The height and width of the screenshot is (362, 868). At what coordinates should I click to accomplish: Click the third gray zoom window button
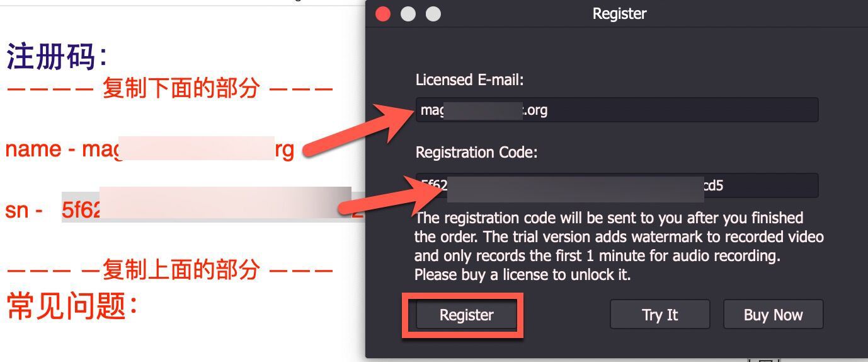[433, 13]
